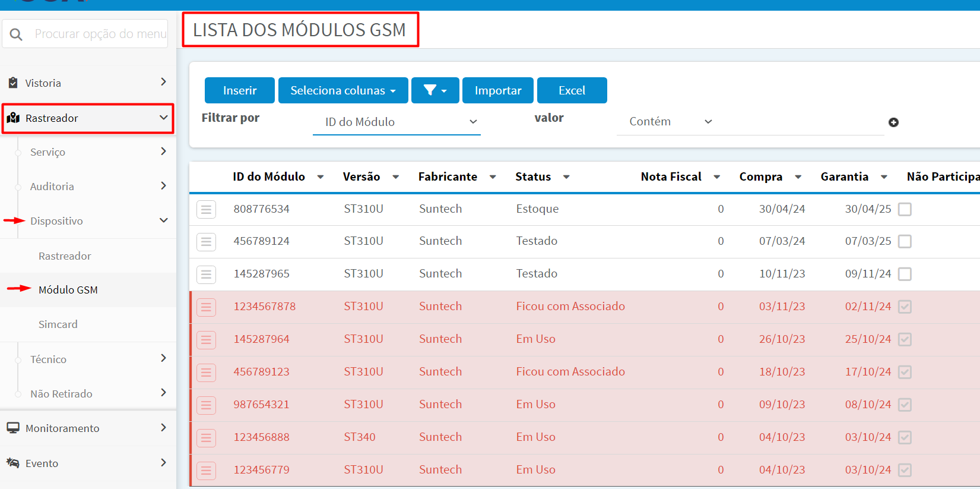The width and height of the screenshot is (980, 489).
Task: Open Fabricante column sort arrow
Action: tap(493, 177)
